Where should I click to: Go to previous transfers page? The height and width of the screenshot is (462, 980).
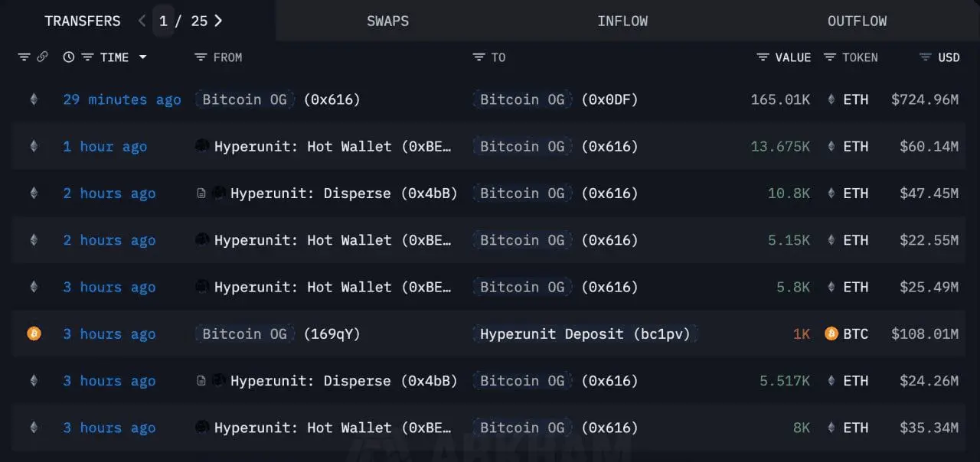pos(142,21)
